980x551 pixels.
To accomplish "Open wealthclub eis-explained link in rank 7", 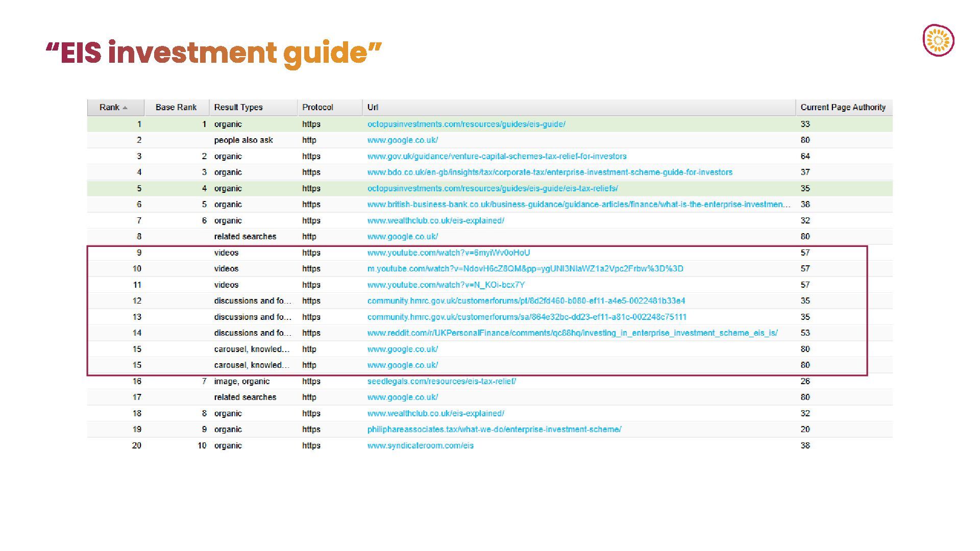I will pyautogui.click(x=435, y=220).
